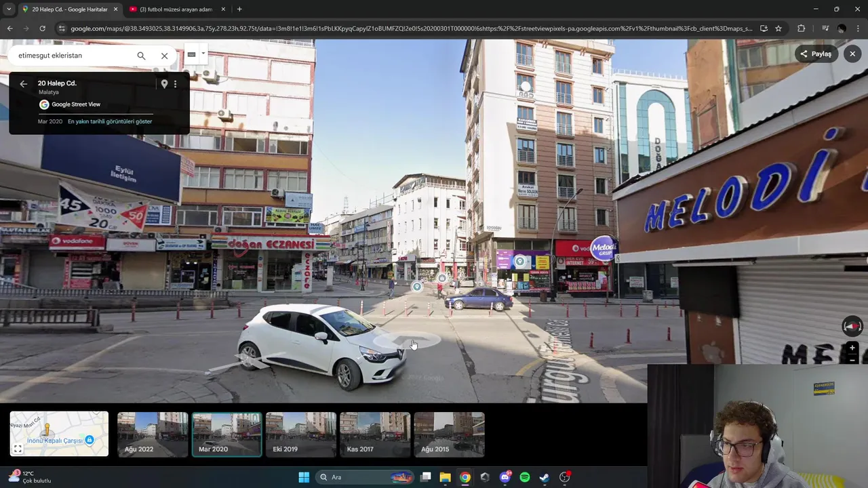
Task: Open the tab search dropdown in Chrome
Action: 8,9
